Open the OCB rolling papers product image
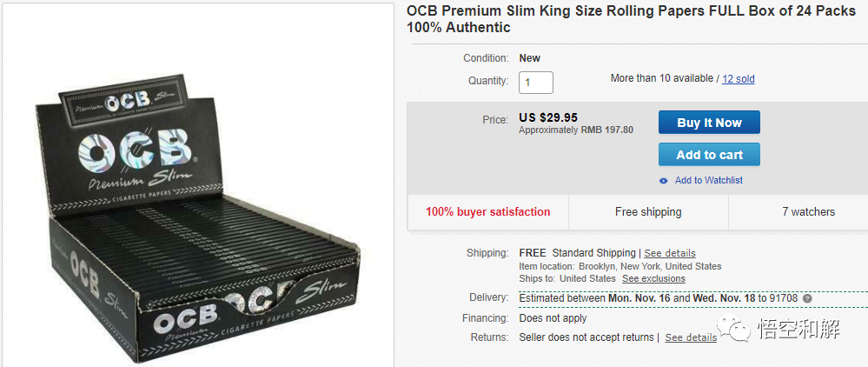Screen dimensions: 868x367 point(197,199)
